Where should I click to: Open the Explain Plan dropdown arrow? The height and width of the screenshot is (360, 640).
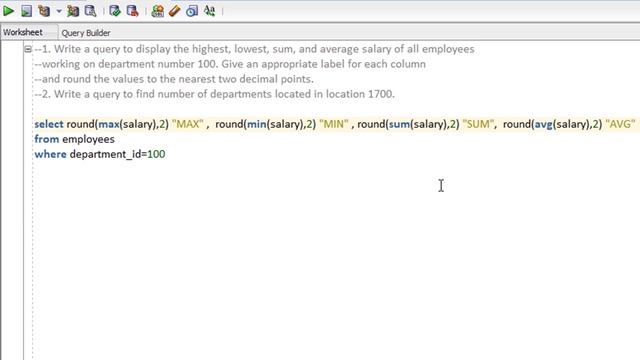pos(59,11)
